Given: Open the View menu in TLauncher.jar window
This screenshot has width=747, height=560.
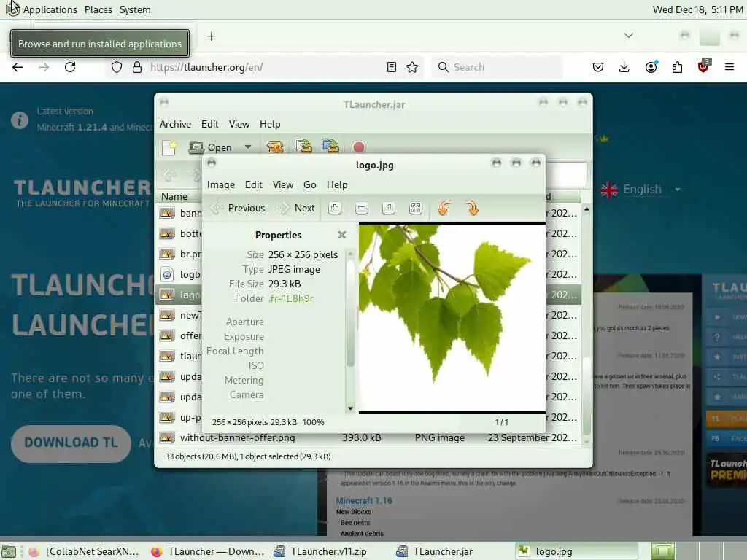Looking at the screenshot, I should point(239,124).
